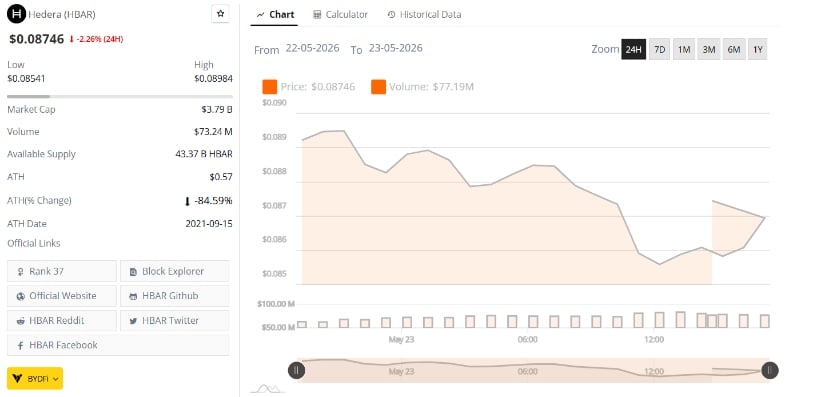The height and width of the screenshot is (397, 825).
Task: Click the ATH percent change down arrow
Action: tap(187, 201)
